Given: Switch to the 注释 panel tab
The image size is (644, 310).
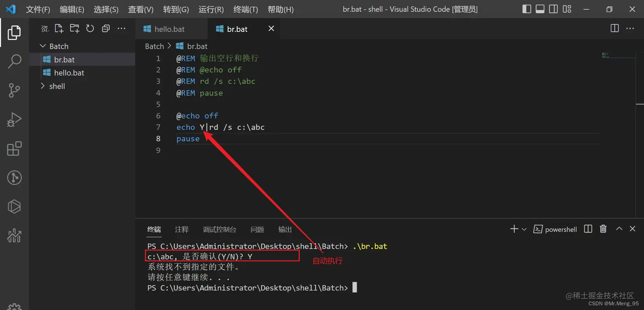Looking at the screenshot, I should [x=182, y=230].
